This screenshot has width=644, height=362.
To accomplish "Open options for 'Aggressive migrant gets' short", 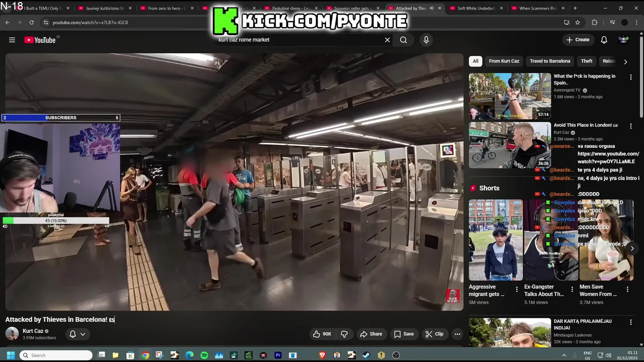I will point(517,289).
